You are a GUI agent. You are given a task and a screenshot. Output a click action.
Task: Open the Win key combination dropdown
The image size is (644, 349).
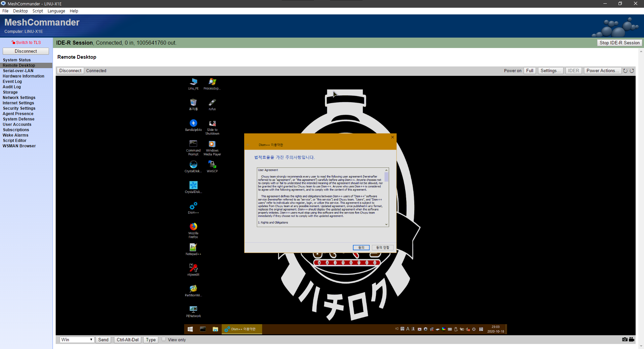77,340
